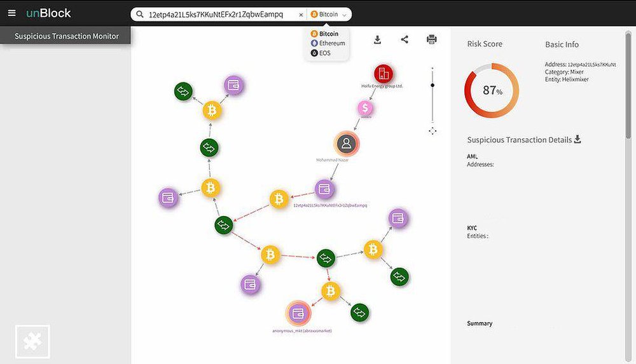636x364 pixels.
Task: Select the Haifu Energy Group company node
Action: [384, 74]
